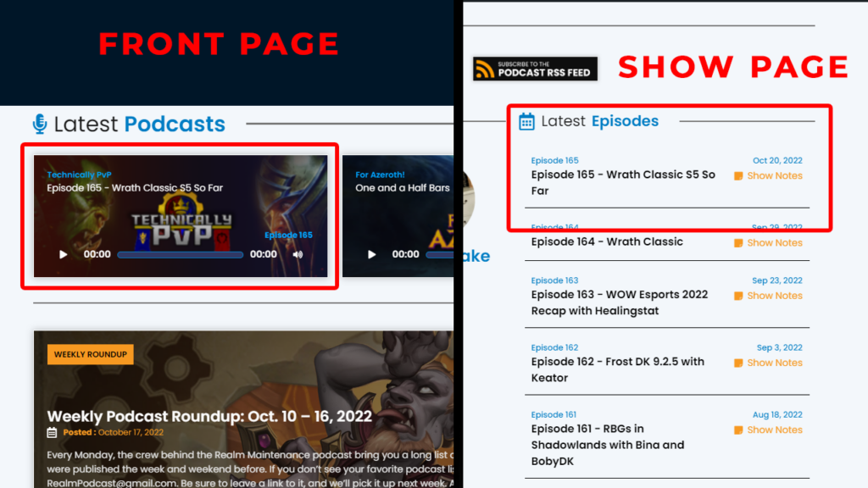Click the note icon next to Episode 164 Show Notes
This screenshot has width=868, height=488.
(738, 243)
